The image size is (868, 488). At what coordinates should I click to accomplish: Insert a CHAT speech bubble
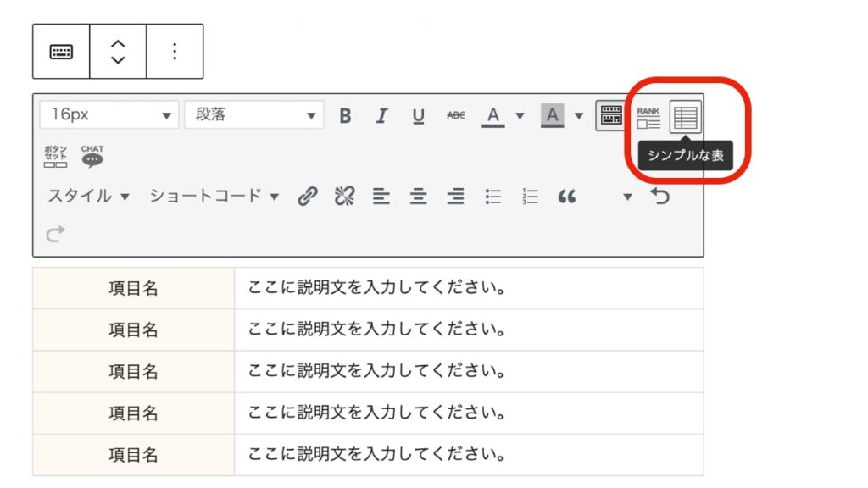[92, 156]
